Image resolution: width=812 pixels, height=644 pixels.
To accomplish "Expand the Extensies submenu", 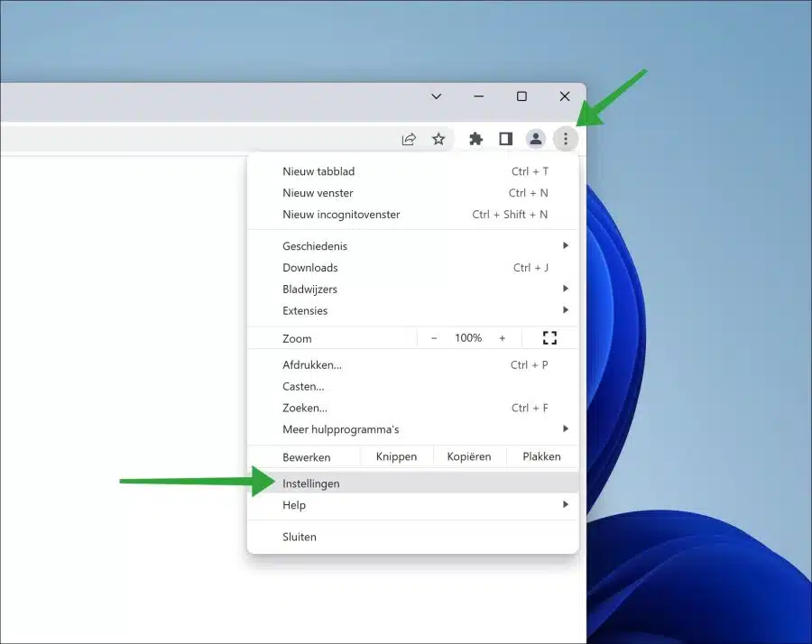I will coord(412,310).
